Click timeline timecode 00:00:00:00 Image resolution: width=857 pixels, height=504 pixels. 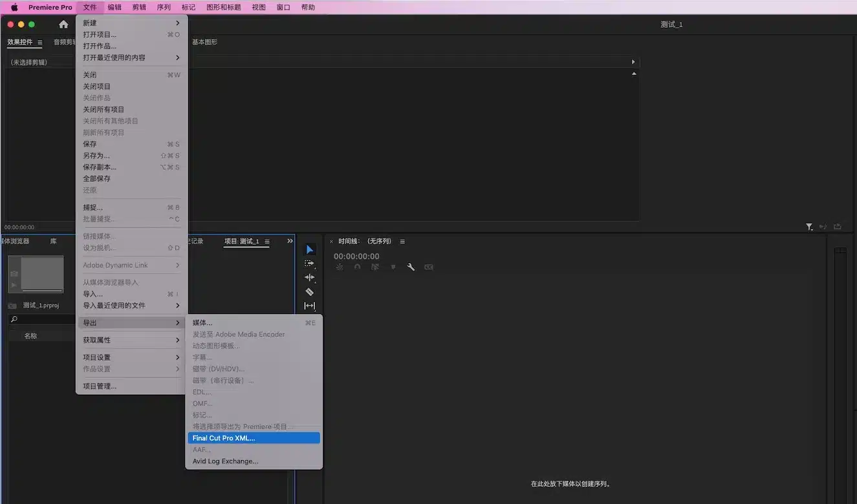pyautogui.click(x=356, y=257)
